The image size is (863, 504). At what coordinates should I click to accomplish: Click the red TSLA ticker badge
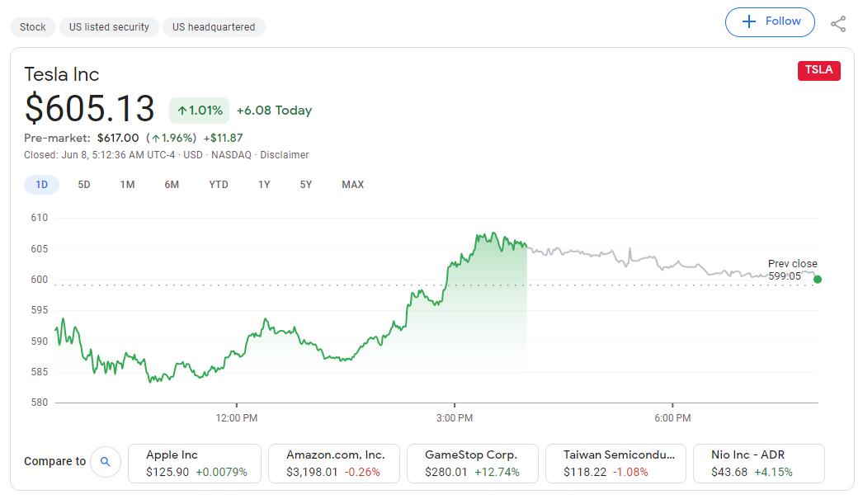point(818,70)
